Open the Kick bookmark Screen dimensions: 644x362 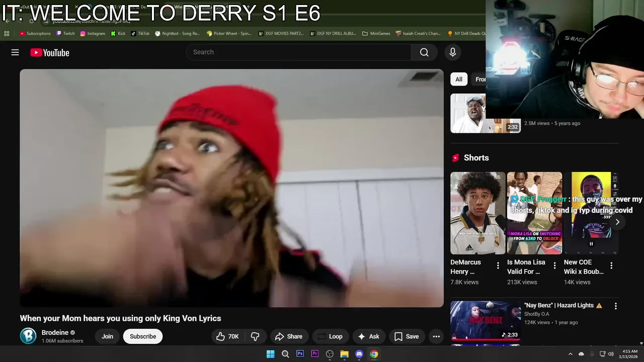(118, 34)
